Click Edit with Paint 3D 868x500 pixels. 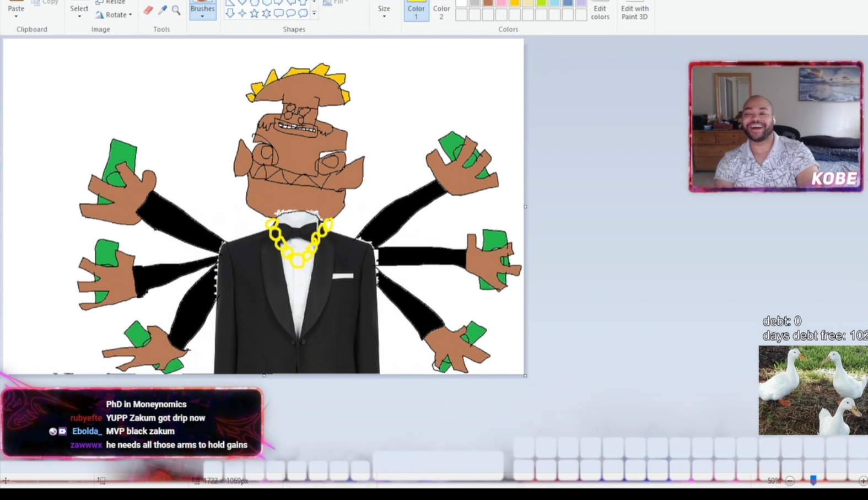(x=635, y=10)
